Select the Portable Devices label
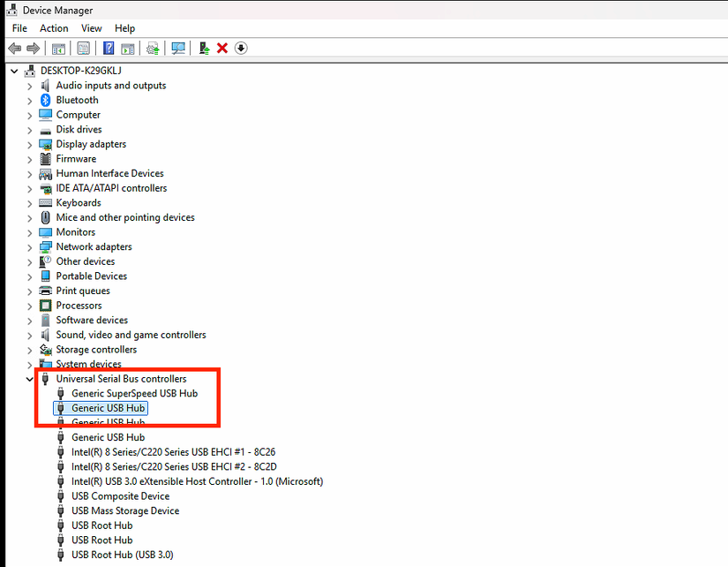Viewport: 728px width, 567px height. tap(92, 276)
